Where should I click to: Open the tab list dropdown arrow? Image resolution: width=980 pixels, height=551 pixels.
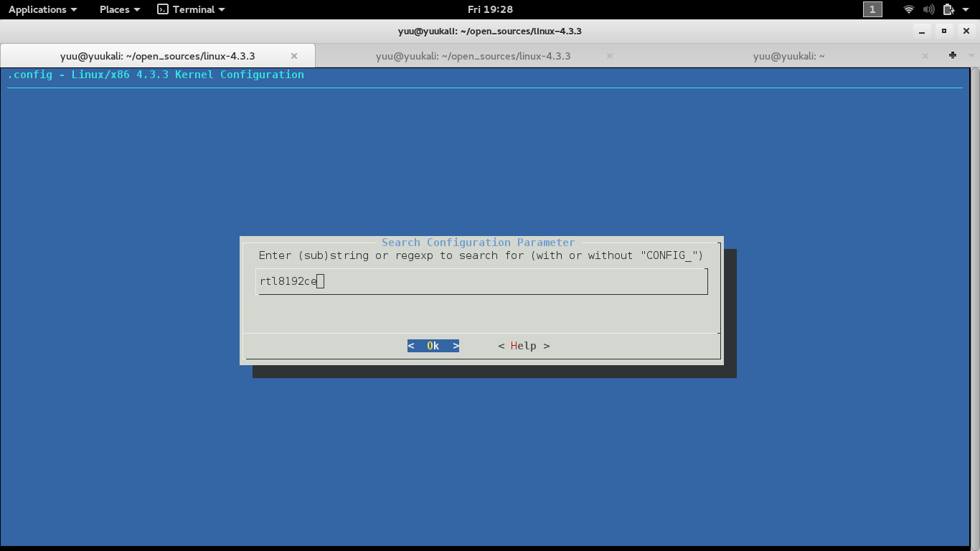pyautogui.click(x=972, y=56)
